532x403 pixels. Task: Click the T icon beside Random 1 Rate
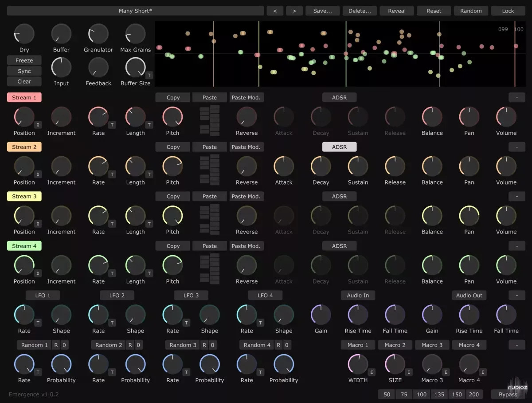(x=38, y=372)
